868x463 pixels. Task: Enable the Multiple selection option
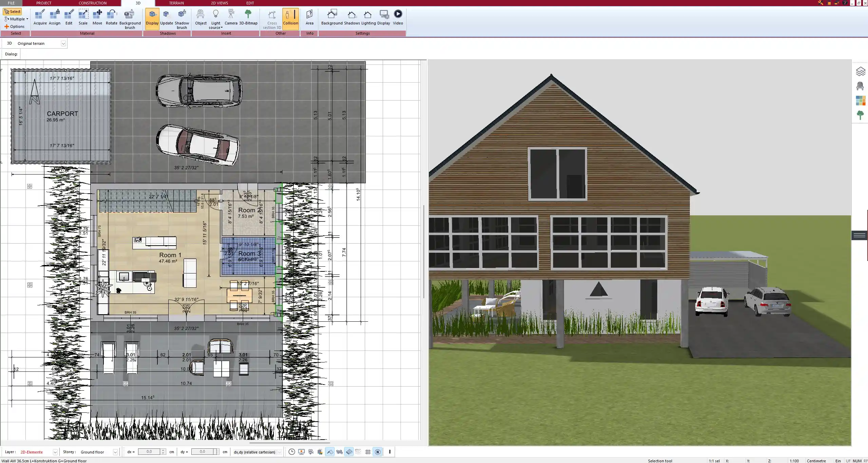click(16, 19)
